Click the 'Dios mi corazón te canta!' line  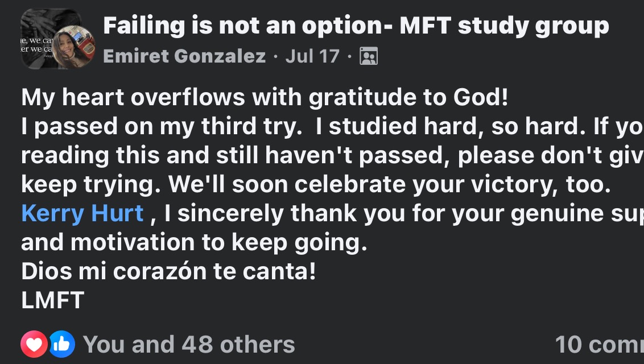tap(168, 272)
